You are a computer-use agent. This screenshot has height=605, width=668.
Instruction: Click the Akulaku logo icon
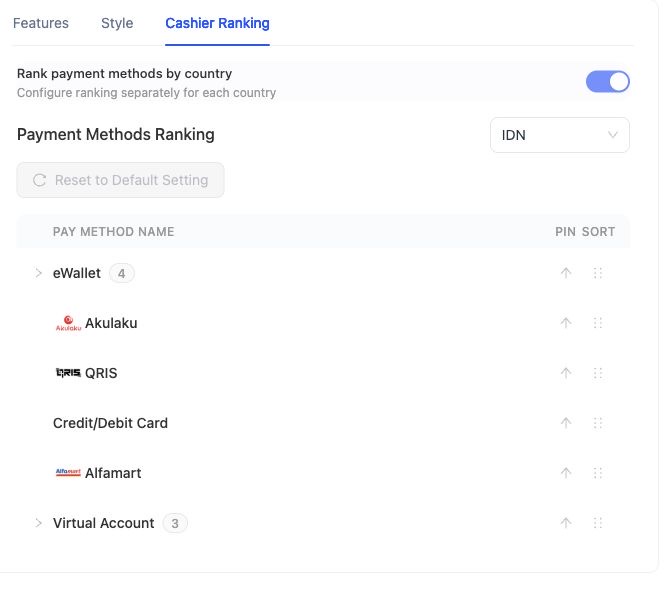click(x=68, y=323)
